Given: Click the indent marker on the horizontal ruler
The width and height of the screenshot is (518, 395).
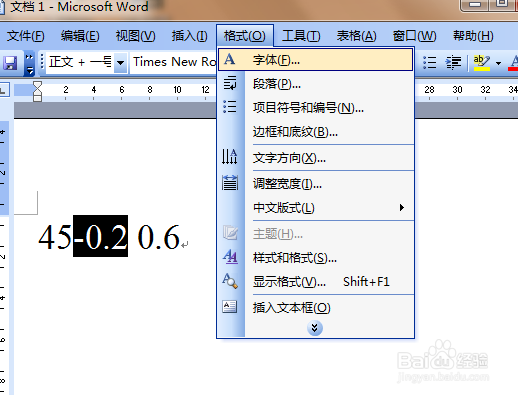Looking at the screenshot, I should pos(38,91).
